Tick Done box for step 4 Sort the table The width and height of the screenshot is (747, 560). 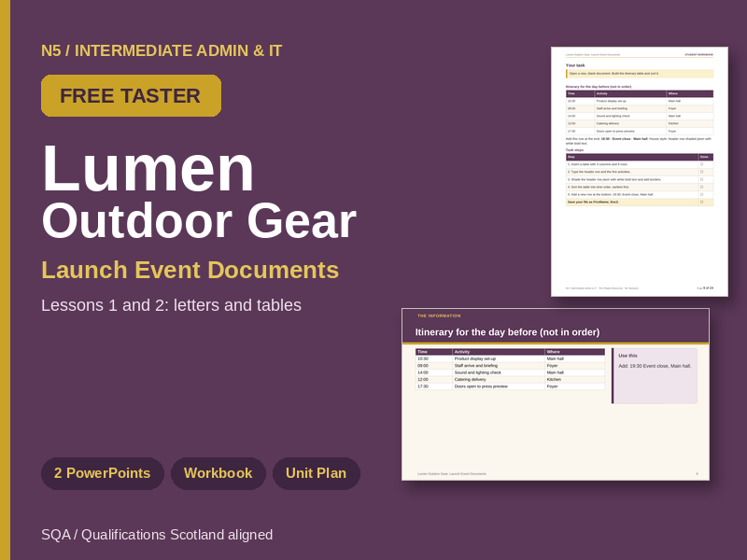pyautogui.click(x=702, y=188)
